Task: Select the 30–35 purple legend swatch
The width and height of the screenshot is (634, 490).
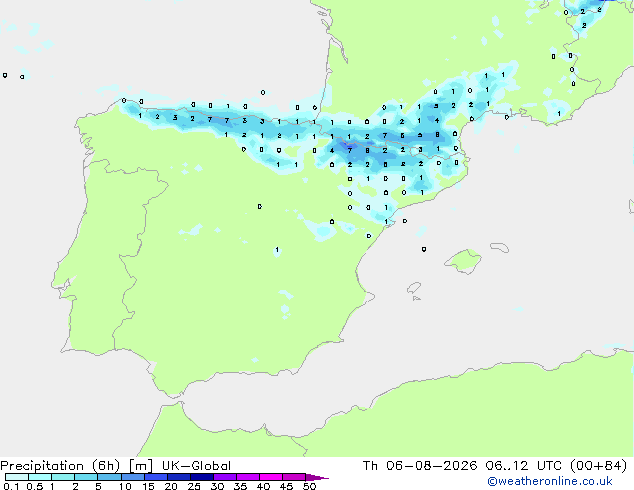Action: 225,477
